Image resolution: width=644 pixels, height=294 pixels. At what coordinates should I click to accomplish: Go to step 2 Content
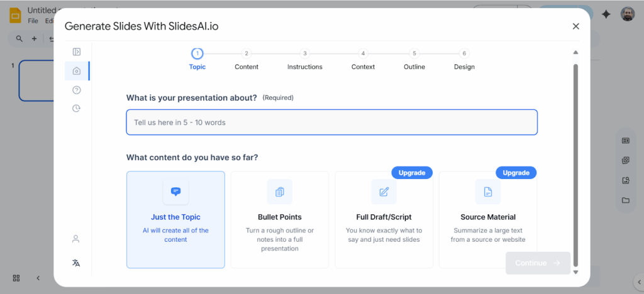[x=247, y=59]
